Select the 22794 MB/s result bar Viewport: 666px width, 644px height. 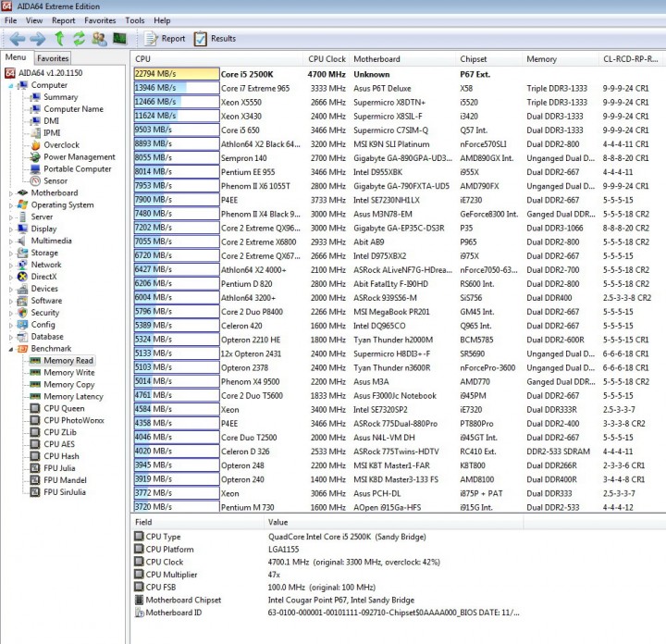click(x=177, y=74)
